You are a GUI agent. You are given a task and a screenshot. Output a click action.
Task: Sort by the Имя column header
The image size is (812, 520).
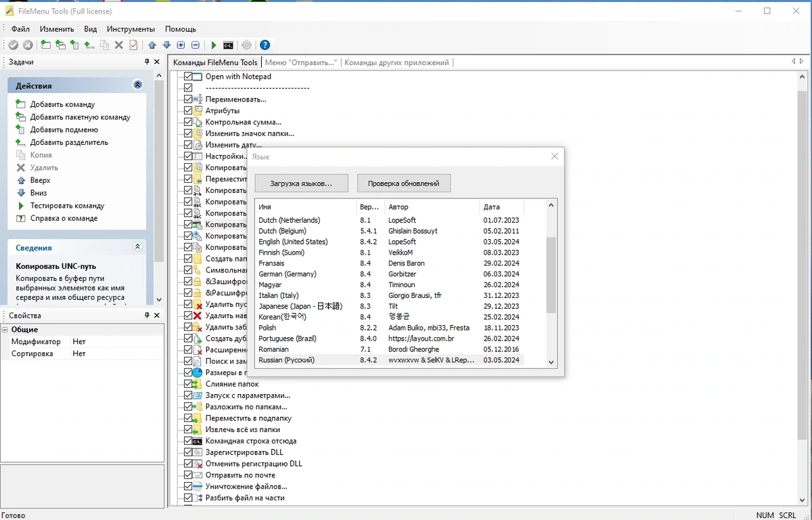306,207
